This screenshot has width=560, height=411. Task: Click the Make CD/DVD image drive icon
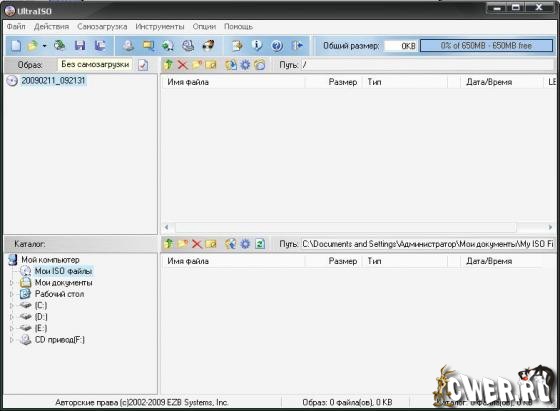click(129, 46)
